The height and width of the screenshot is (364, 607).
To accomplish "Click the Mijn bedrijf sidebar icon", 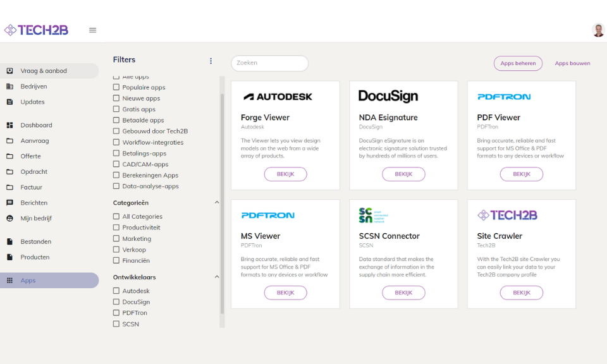I will tap(9, 218).
